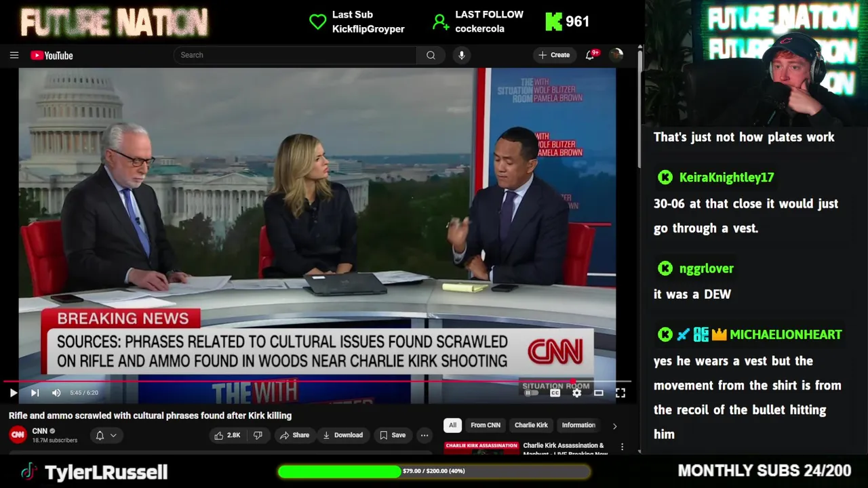Like the video (2.8K)

click(x=227, y=435)
